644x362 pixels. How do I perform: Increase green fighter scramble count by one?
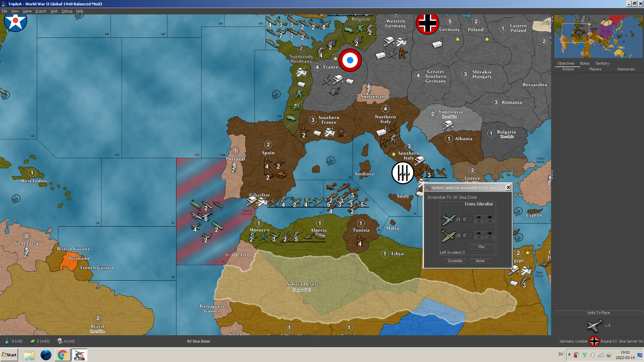[479, 217]
